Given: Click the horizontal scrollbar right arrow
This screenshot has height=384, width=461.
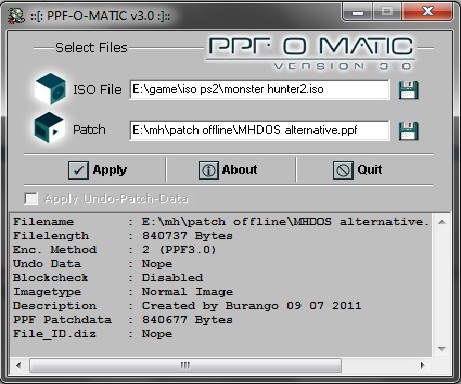Looking at the screenshot, I should [x=423, y=365].
